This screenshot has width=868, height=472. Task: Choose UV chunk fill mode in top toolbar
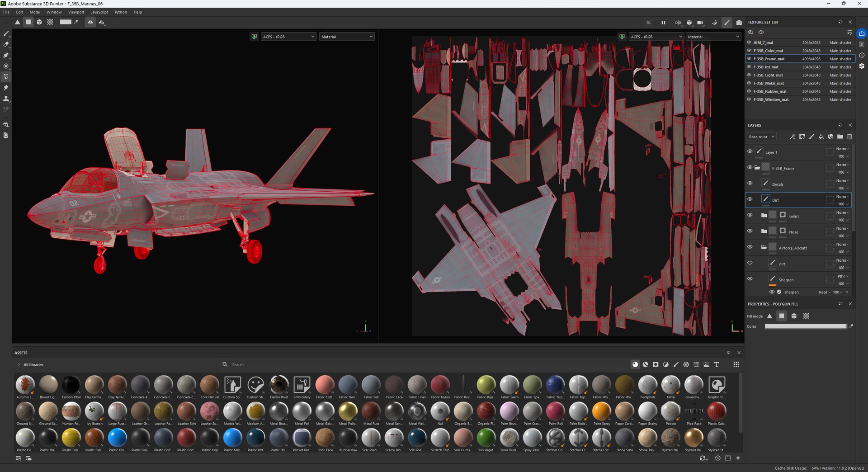(50, 22)
